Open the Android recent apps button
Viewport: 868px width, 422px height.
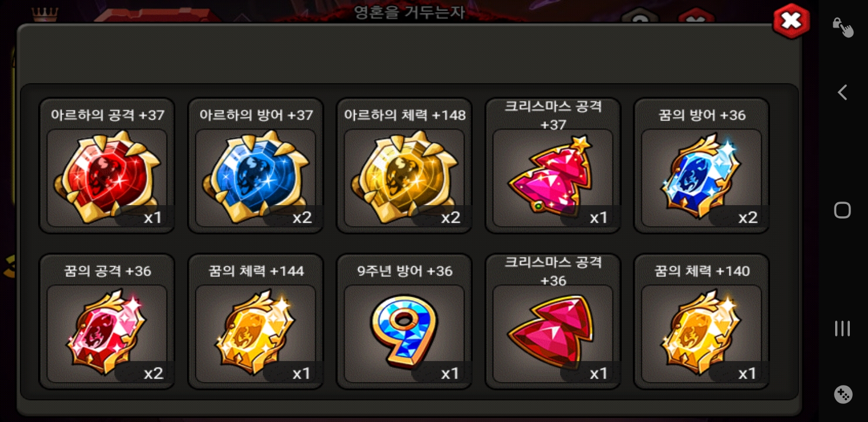(x=843, y=328)
